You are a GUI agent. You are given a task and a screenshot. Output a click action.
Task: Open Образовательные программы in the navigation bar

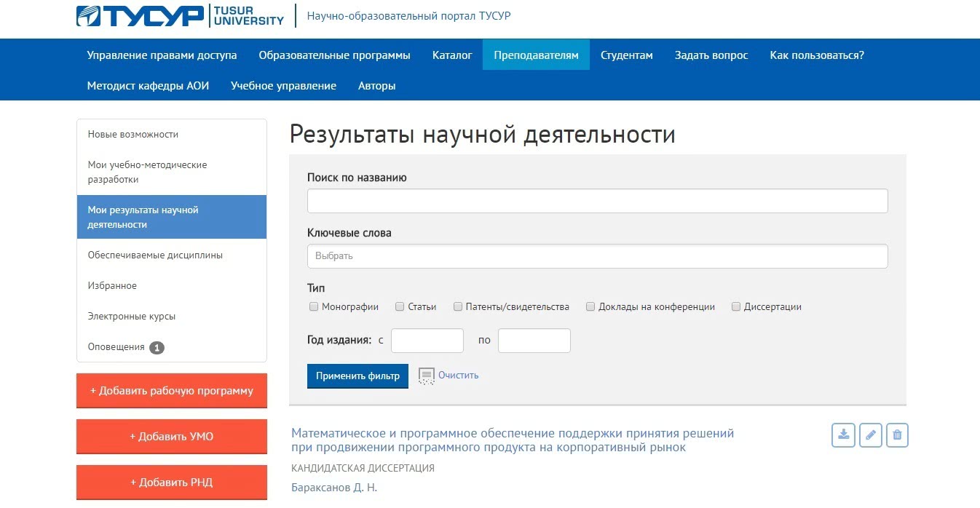pyautogui.click(x=334, y=55)
